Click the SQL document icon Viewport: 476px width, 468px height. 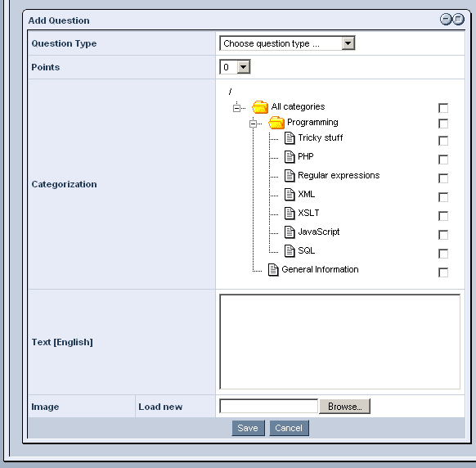(x=290, y=251)
